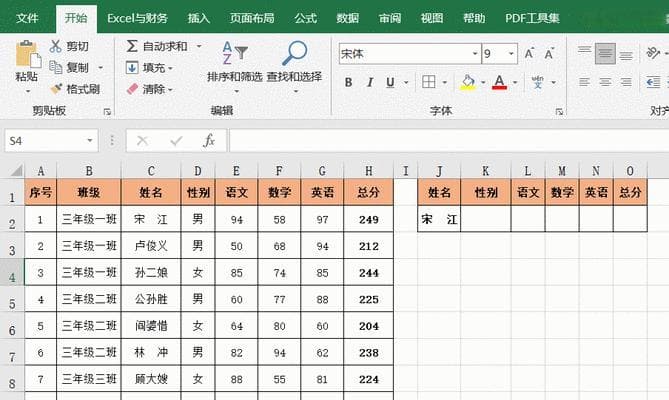Click the formula bar cancel X

tap(143, 141)
